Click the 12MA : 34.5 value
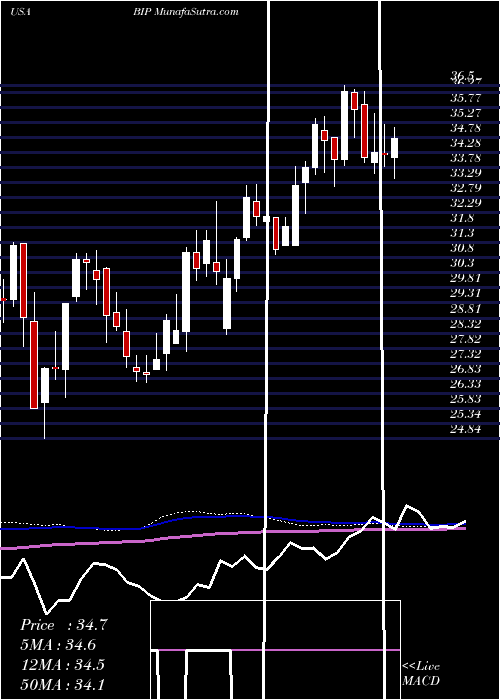Screen dimensions: 500x700 click(x=62, y=665)
